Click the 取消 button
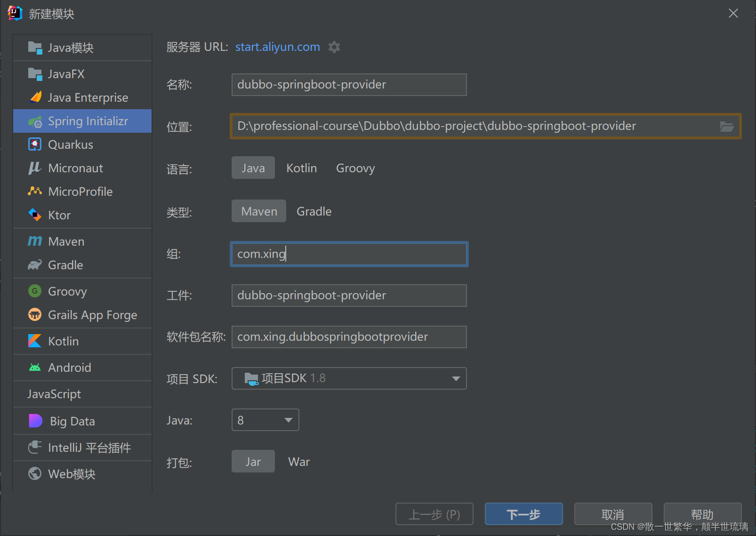This screenshot has height=536, width=756. pos(613,514)
